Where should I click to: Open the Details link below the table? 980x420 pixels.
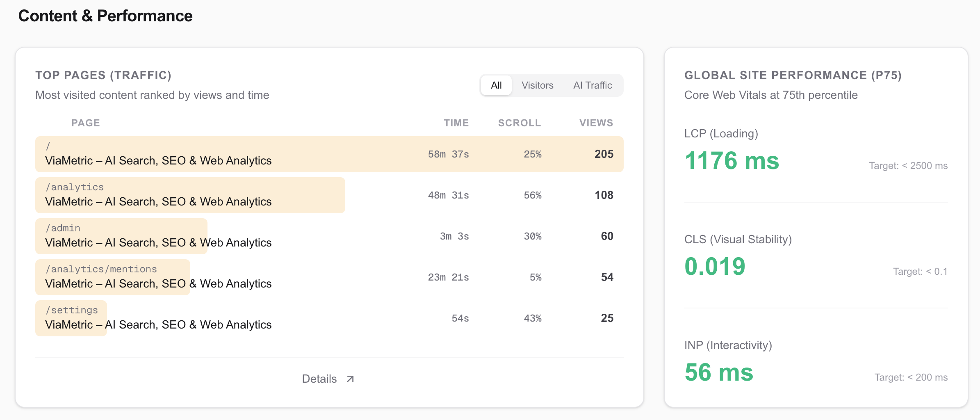tap(319, 379)
